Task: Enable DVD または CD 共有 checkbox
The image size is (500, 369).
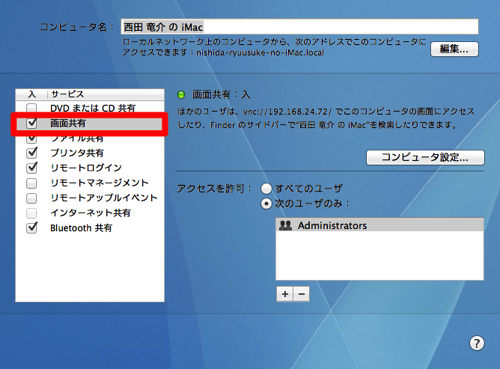Action: pyautogui.click(x=32, y=108)
